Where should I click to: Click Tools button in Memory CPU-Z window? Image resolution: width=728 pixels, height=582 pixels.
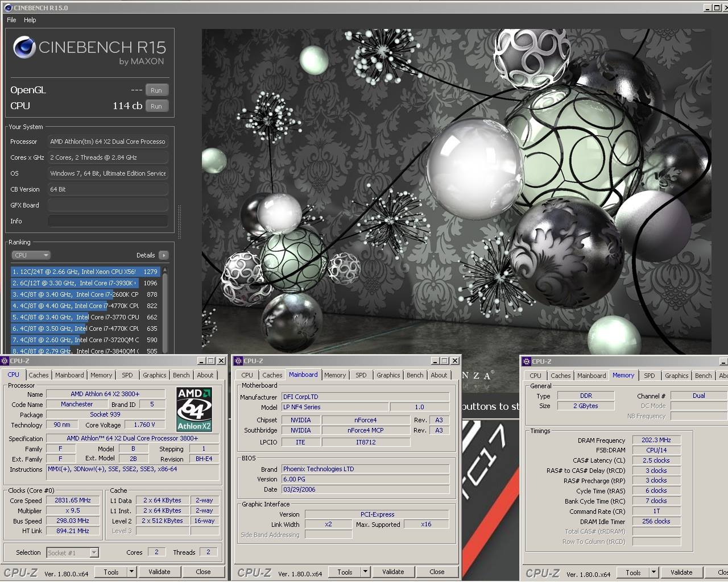(x=633, y=572)
